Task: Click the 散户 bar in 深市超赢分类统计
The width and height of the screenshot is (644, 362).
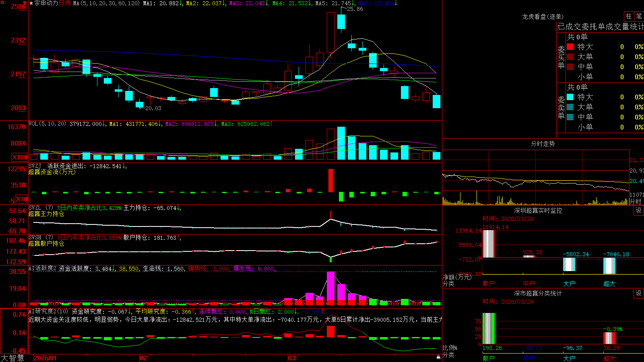Action: tap(488, 328)
